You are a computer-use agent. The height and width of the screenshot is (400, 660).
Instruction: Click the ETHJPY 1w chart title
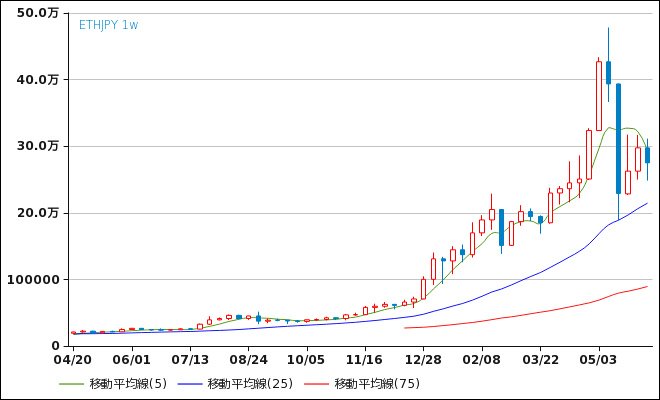pyautogui.click(x=109, y=25)
